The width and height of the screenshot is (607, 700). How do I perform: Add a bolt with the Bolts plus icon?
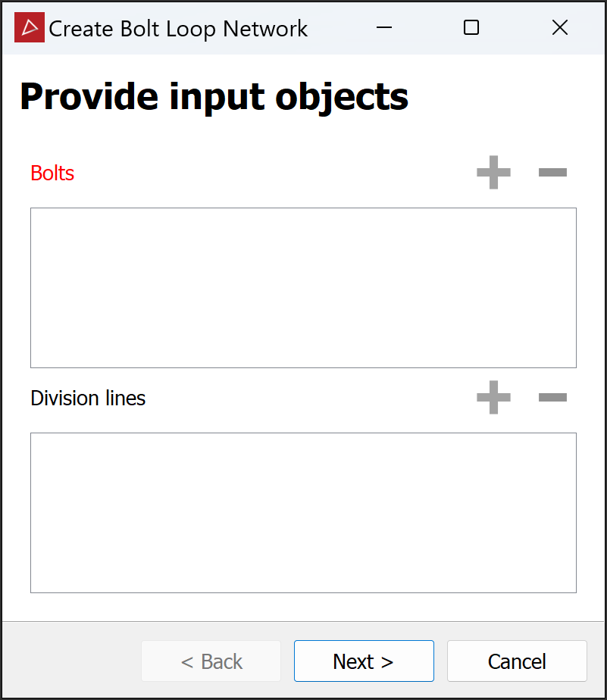(x=493, y=173)
